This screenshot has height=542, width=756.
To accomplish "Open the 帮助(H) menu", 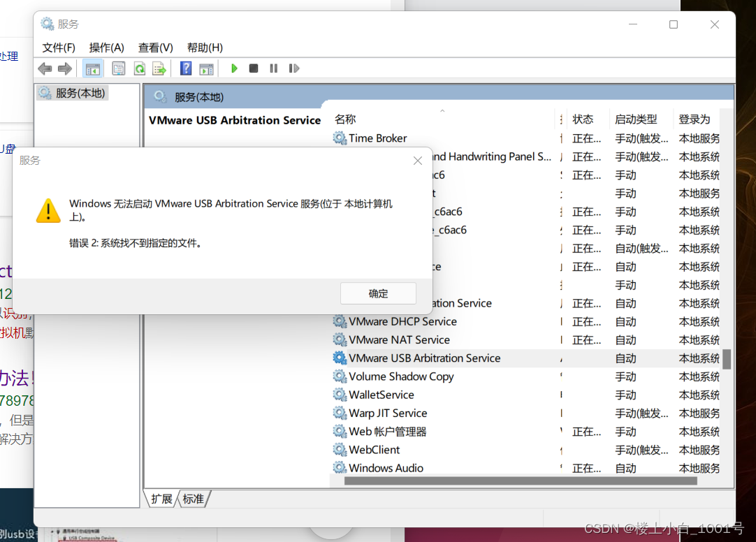I will (x=205, y=47).
